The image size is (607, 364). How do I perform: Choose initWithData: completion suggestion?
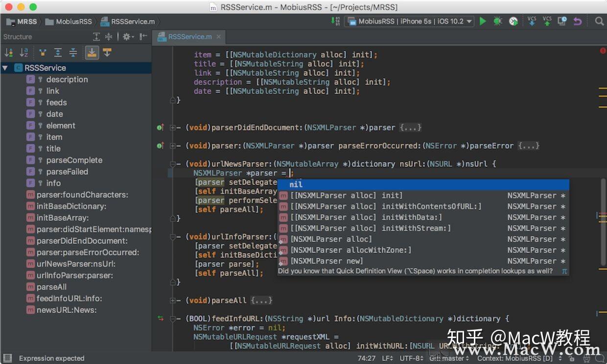423,217
